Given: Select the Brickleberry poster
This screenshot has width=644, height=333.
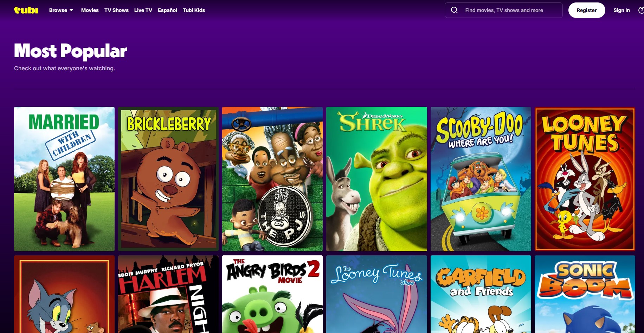Looking at the screenshot, I should [168, 179].
